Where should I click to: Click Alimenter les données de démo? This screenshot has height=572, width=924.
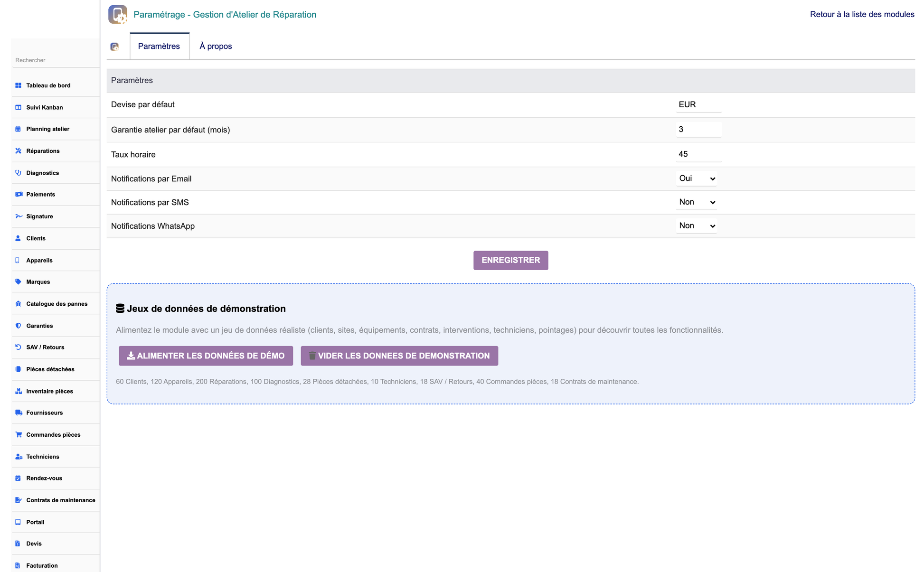click(x=206, y=356)
